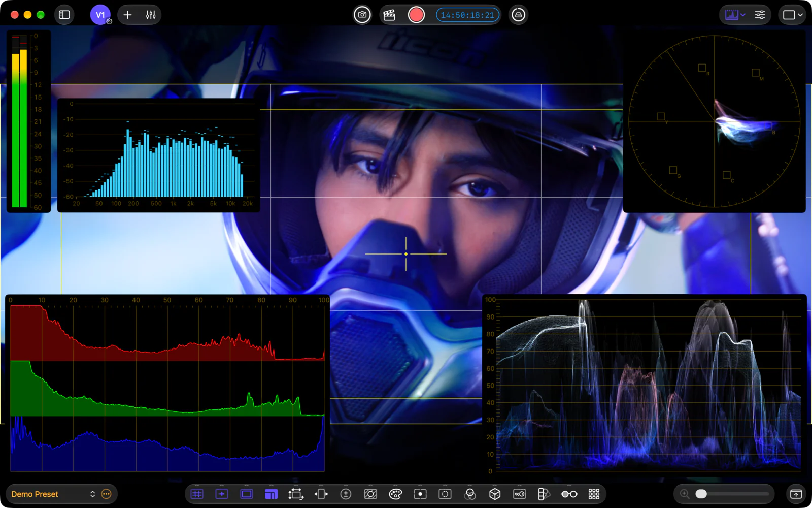Click the audio level meter panel
This screenshot has height=508, width=812.
(28, 121)
